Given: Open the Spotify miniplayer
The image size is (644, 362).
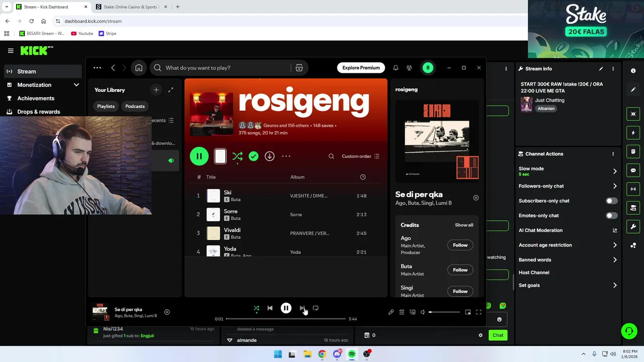Looking at the screenshot, I should coord(468,312).
